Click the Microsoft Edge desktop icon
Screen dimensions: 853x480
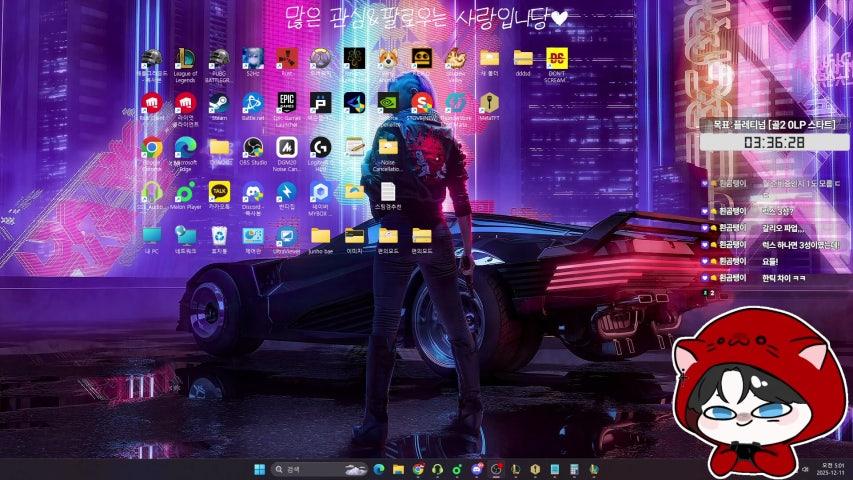[185, 148]
